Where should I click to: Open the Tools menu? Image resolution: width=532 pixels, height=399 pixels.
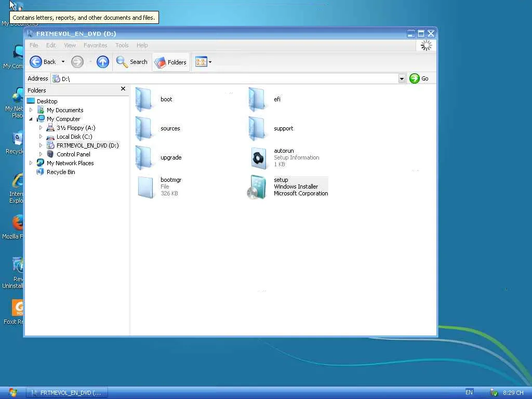(x=122, y=45)
